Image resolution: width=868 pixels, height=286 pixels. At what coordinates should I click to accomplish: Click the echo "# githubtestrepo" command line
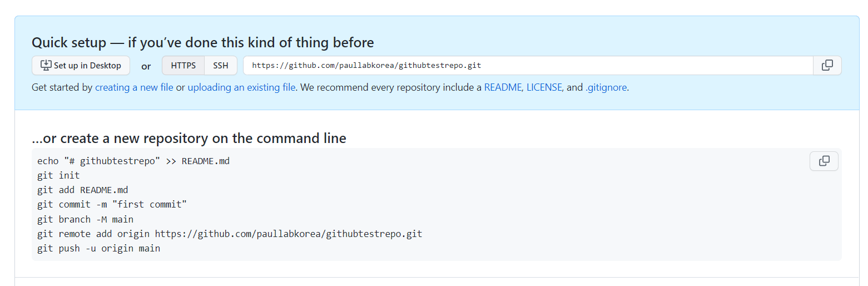tap(133, 161)
